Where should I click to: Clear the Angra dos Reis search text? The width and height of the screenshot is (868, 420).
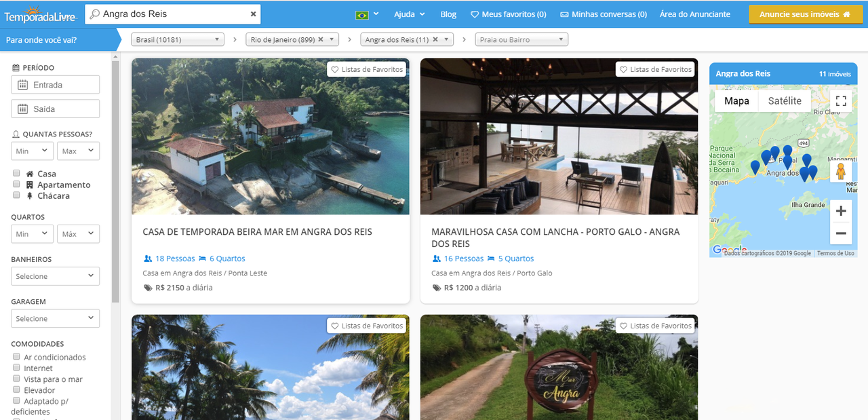(253, 14)
